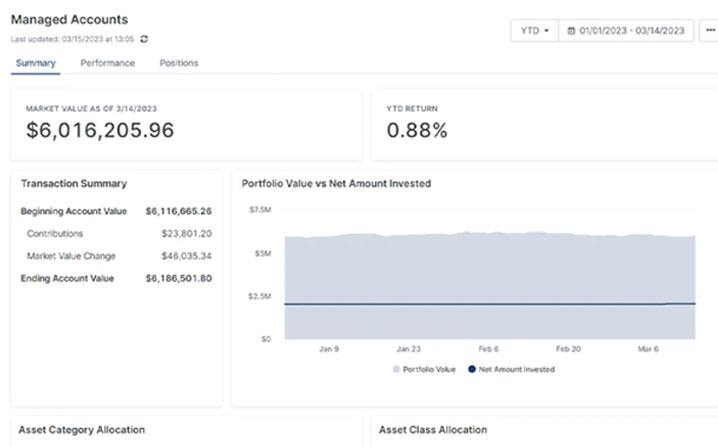The height and width of the screenshot is (447, 718).
Task: Select the Summary tab
Action: (35, 63)
